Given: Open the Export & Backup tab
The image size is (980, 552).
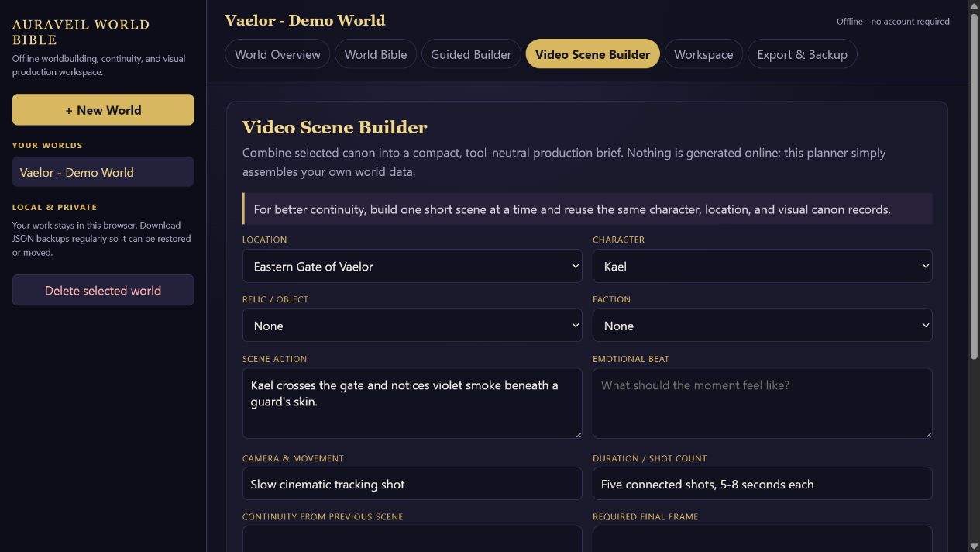Looking at the screenshot, I should 802,54.
